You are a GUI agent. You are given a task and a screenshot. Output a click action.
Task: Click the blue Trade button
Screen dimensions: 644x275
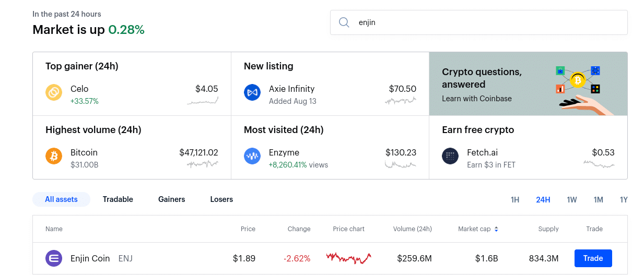click(593, 258)
